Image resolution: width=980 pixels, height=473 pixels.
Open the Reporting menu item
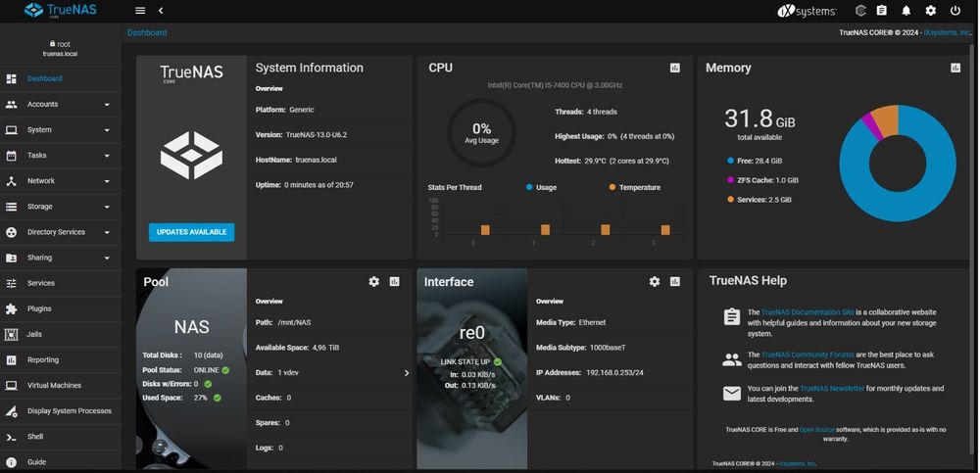coord(61,360)
